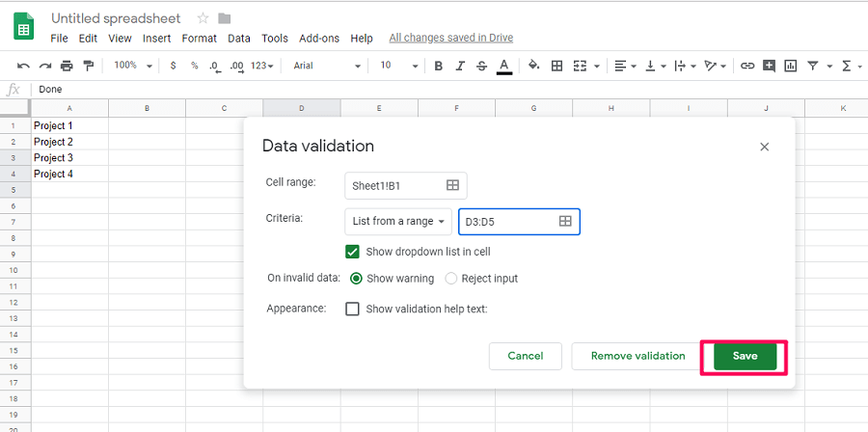Star the Untitled spreadsheet
This screenshot has width=868, height=432.
point(203,18)
